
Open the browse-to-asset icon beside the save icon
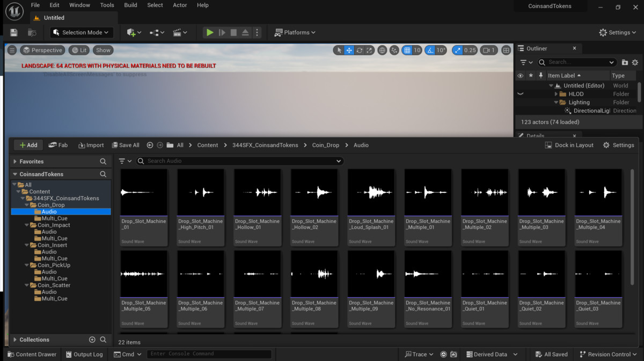(32, 33)
